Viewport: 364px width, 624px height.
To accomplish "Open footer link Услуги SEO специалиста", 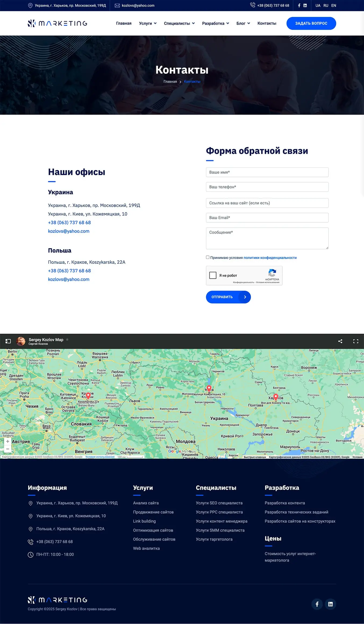I will point(219,503).
